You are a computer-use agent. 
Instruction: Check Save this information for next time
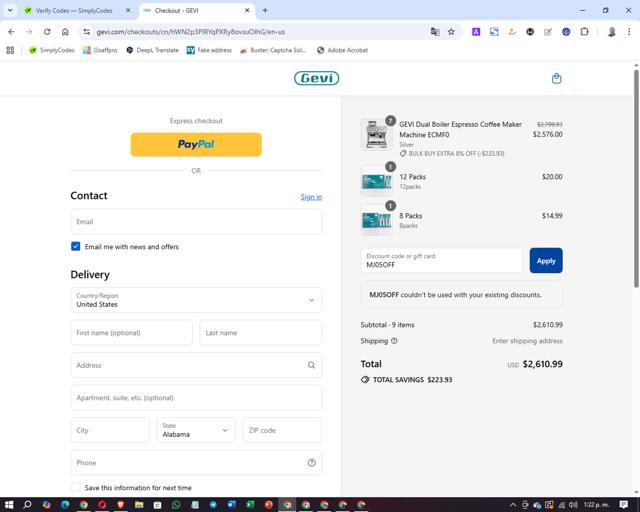(x=76, y=488)
